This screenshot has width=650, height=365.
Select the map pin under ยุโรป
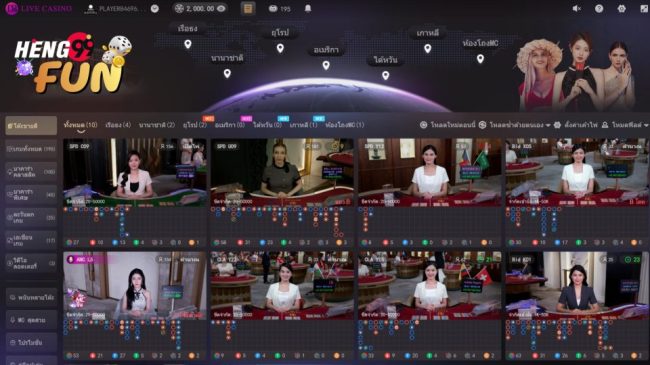point(280,49)
